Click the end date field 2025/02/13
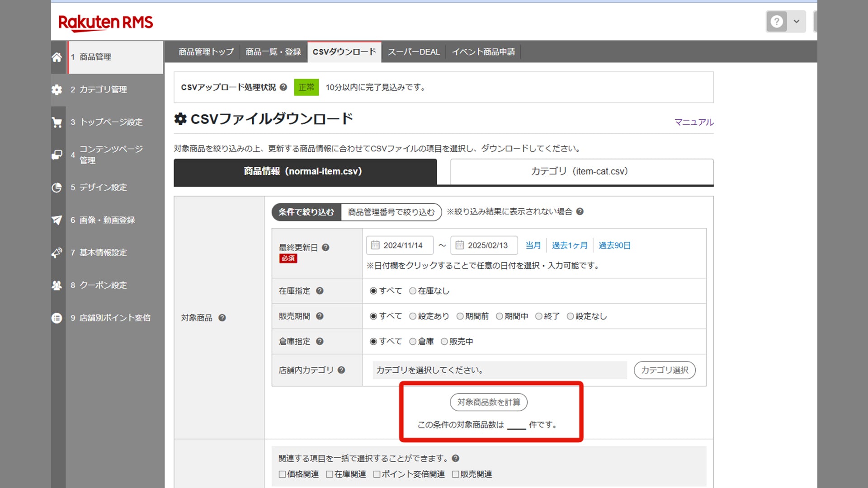The image size is (868, 488). pos(484,245)
